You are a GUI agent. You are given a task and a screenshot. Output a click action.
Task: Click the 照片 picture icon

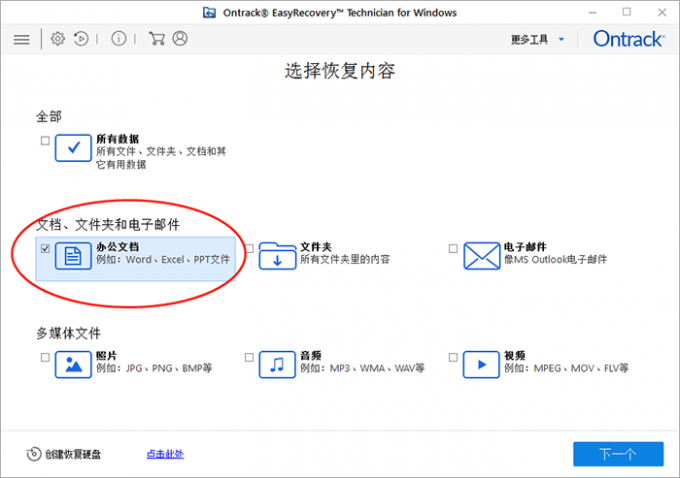(73, 364)
